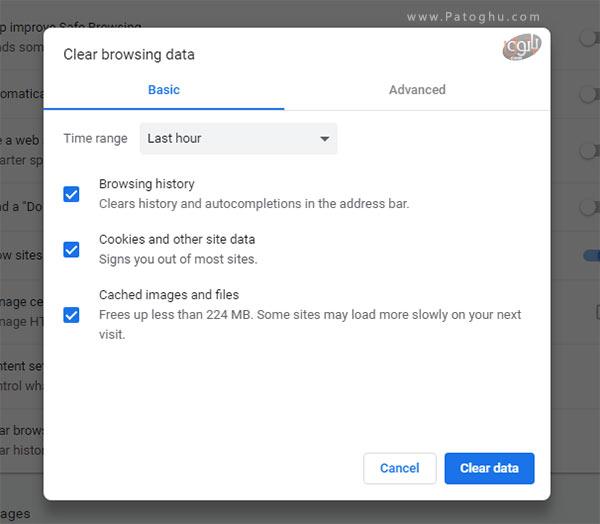Toggle the blue enabled switch in background settings
The width and height of the screenshot is (600, 524).
tap(592, 255)
